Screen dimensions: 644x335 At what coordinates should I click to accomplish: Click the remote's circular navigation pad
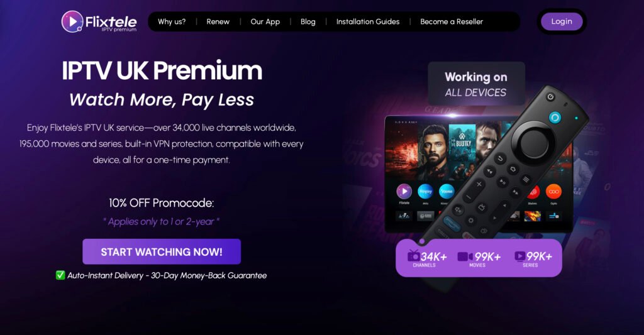[x=533, y=141]
